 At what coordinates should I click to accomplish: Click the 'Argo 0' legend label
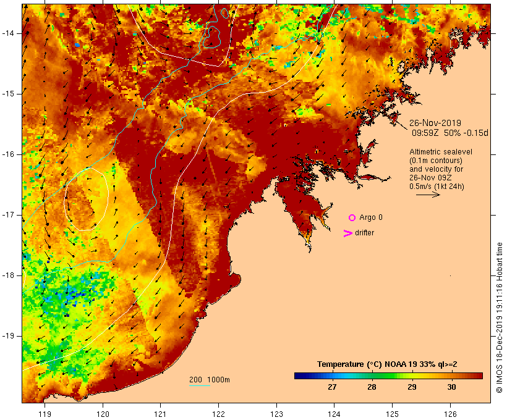coord(371,217)
